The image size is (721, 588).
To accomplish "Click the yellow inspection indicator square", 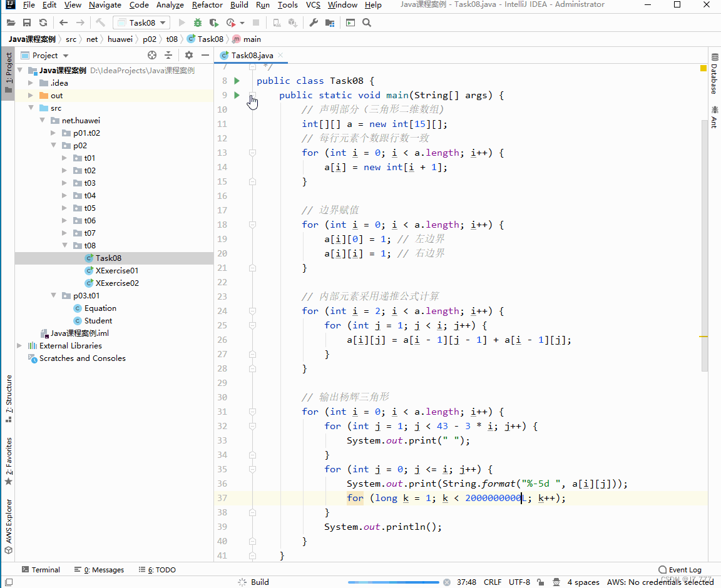I will (x=703, y=68).
